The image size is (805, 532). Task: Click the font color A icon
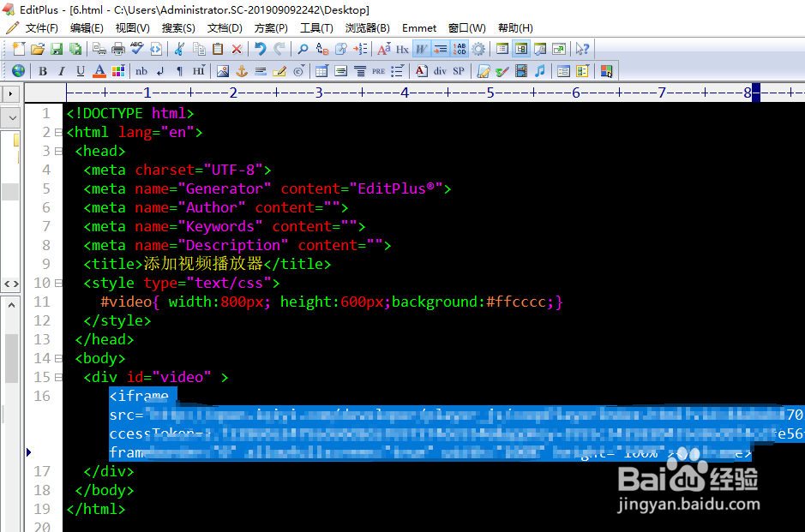tap(99, 71)
